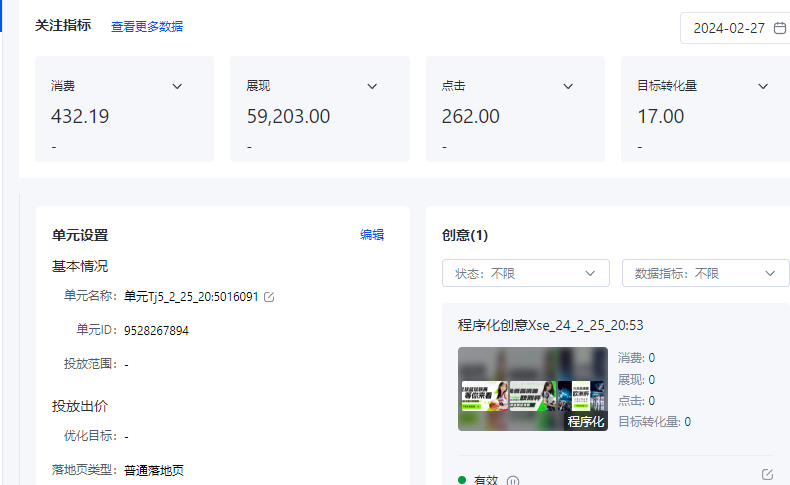Select the 消费 value 432.19
This screenshot has width=790, height=485.
(80, 116)
